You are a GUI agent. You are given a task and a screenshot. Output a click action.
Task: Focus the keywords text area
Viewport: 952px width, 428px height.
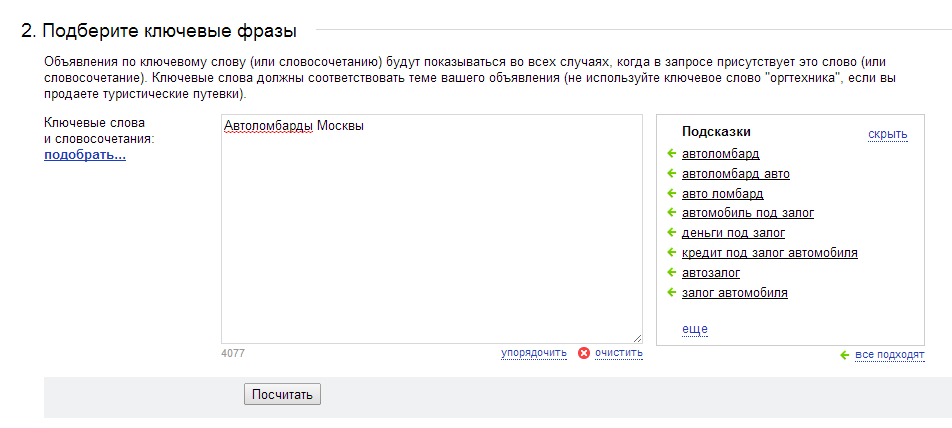tap(432, 229)
